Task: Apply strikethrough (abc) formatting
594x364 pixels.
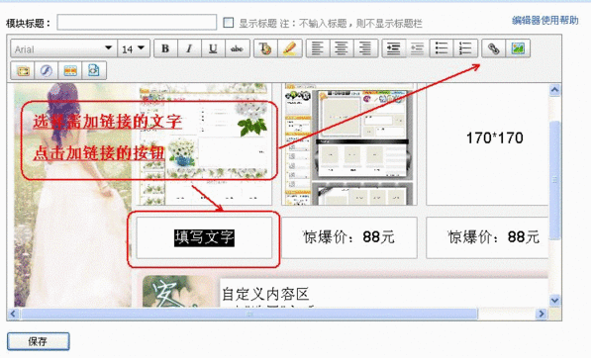Action: point(238,48)
